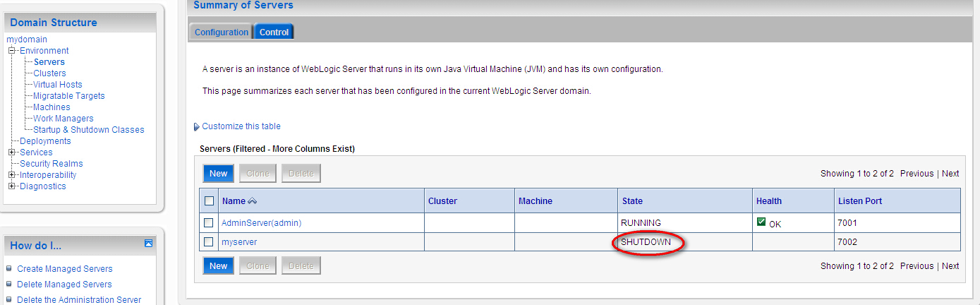Image resolution: width=980 pixels, height=305 pixels.
Task: Click bullet icon beside Delete the Administration Server
Action: pos(9,300)
